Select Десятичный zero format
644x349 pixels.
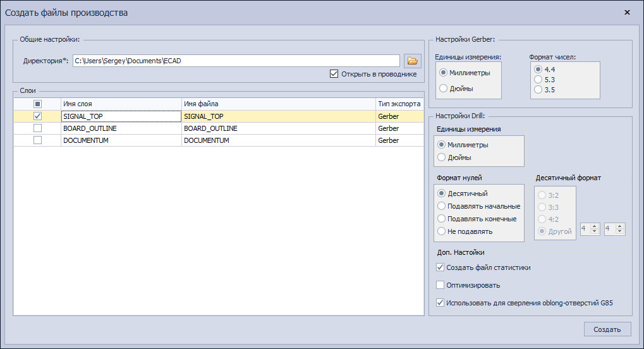pos(442,193)
